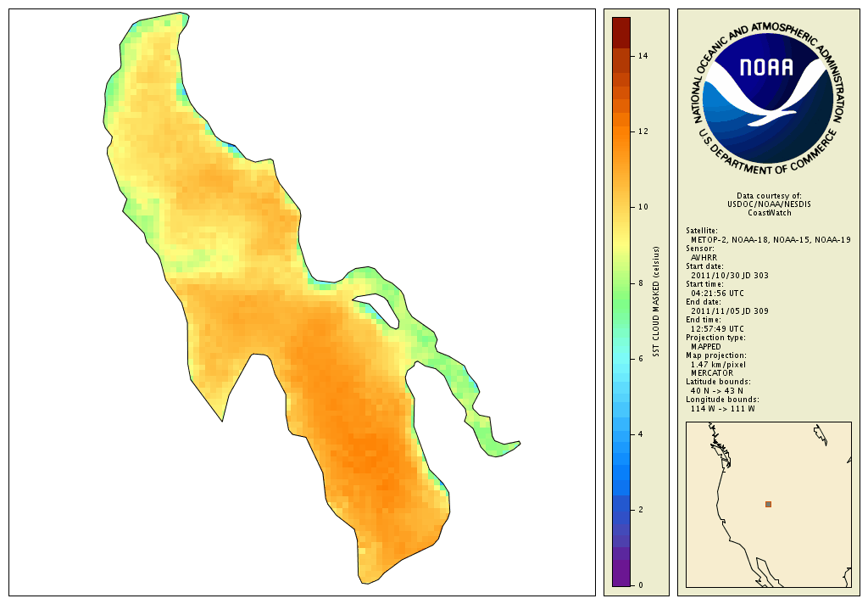Click the 'MAPPED' projection value
Screen dimensions: 868x604
[x=706, y=346]
